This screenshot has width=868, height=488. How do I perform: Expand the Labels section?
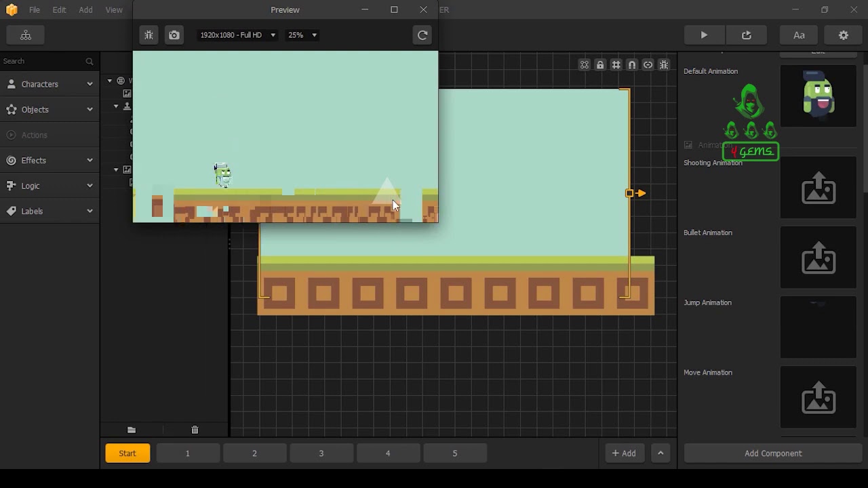(90, 211)
